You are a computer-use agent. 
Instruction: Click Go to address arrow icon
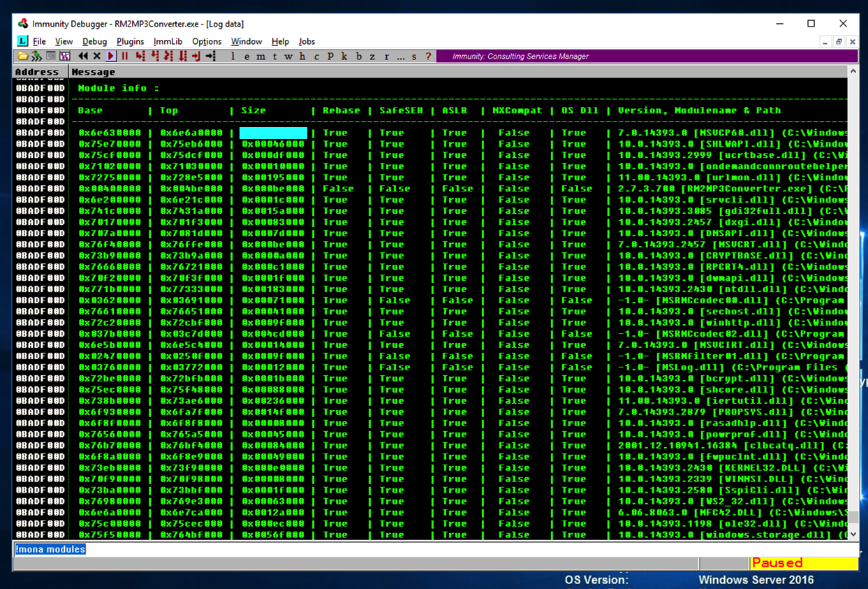click(x=210, y=56)
